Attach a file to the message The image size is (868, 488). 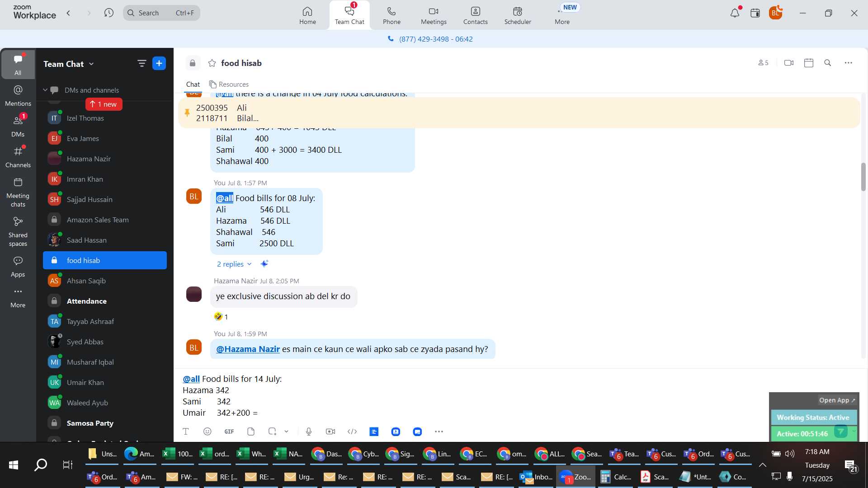251,432
